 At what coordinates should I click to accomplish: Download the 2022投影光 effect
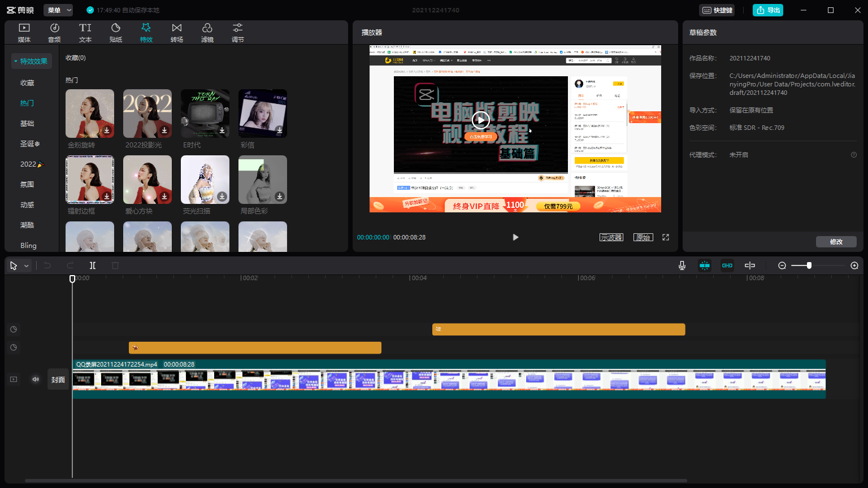164,130
